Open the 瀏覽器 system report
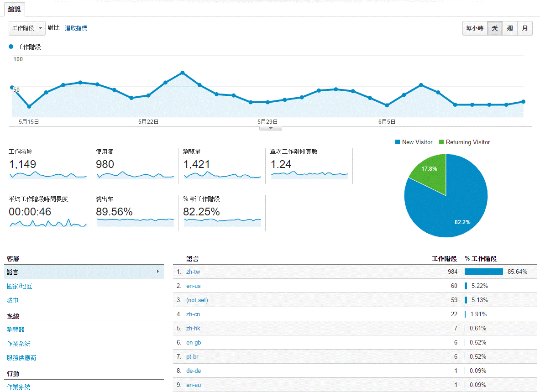Screen dimensions: 540x392 [16, 329]
